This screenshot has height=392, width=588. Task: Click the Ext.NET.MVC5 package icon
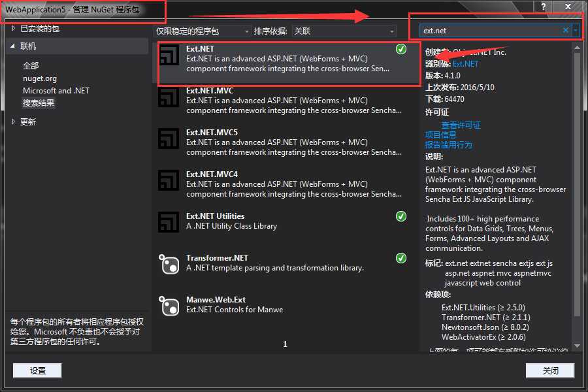tap(169, 139)
